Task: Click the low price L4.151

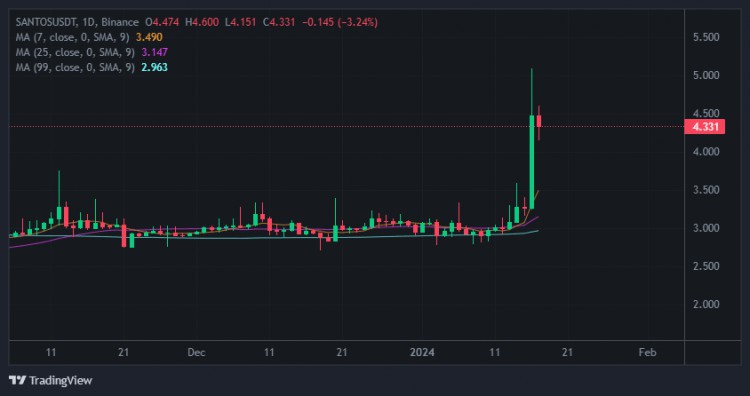Action: (x=242, y=22)
